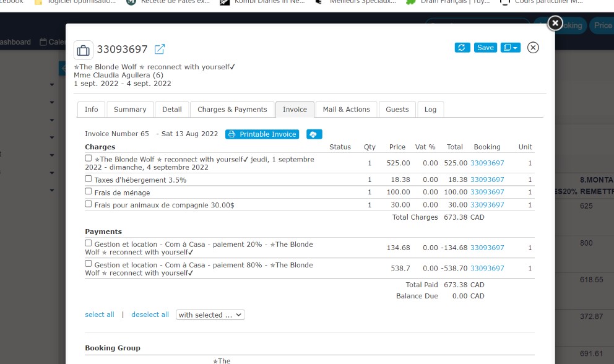Open the Printable Invoice
This screenshot has width=614, height=364.
click(262, 134)
